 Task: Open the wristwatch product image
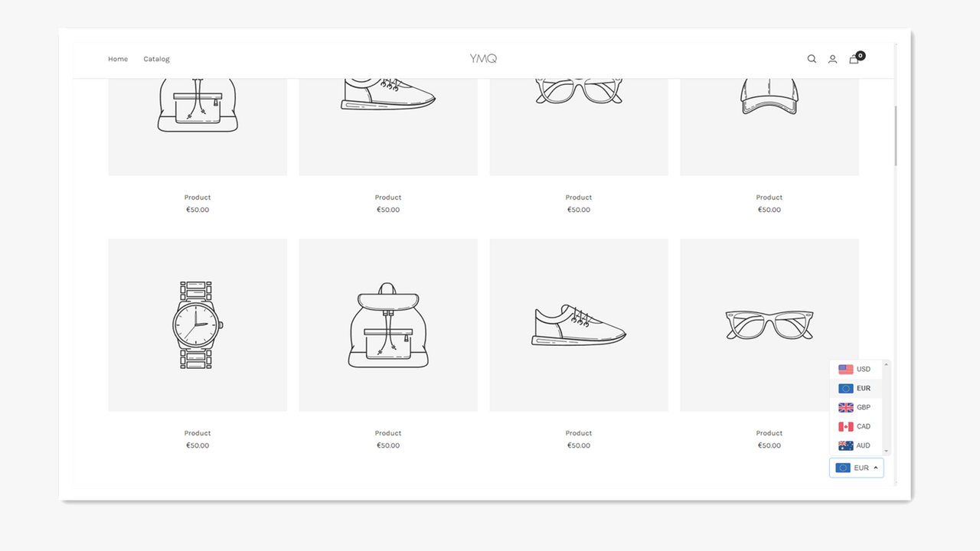(198, 325)
